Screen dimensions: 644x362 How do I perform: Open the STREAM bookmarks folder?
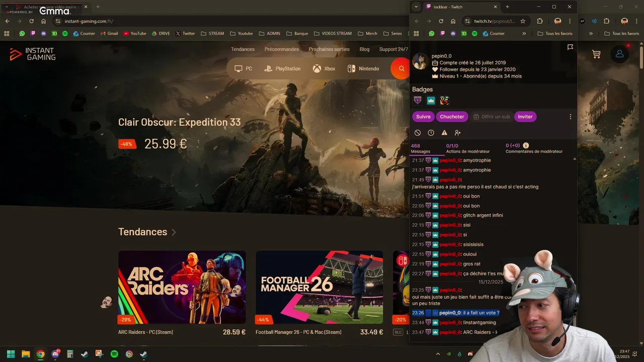[x=212, y=34]
